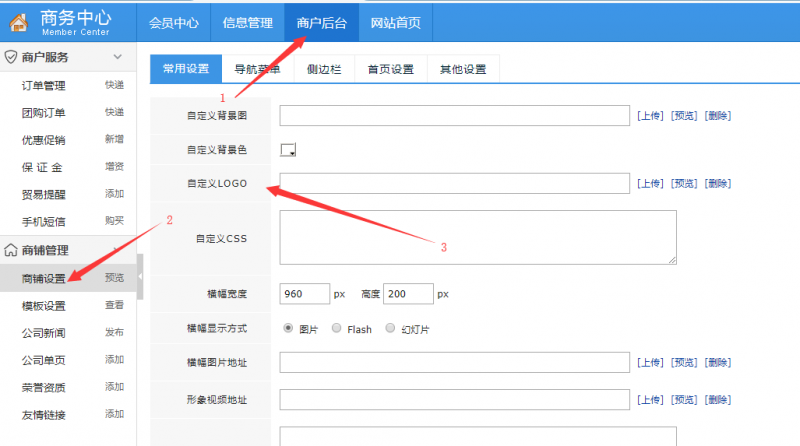Click 查看 link beside 模板设置

[114, 305]
